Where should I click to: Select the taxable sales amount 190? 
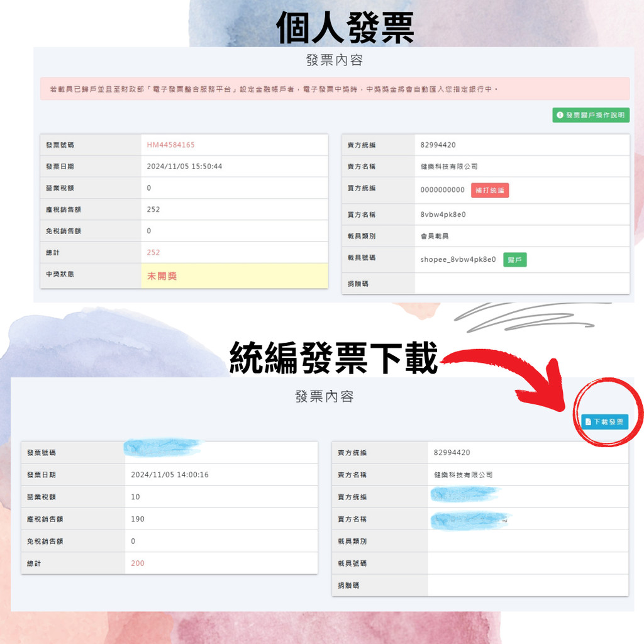(x=138, y=519)
